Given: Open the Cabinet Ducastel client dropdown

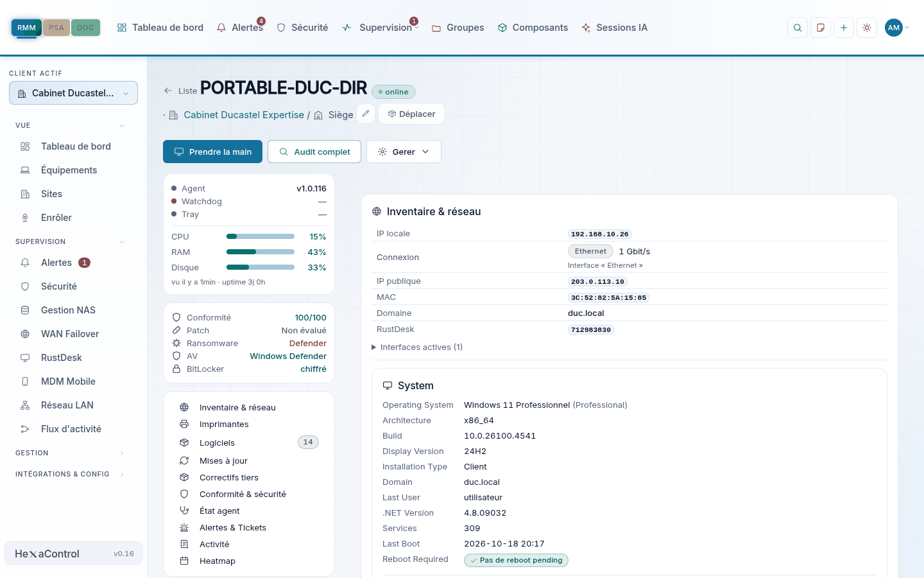Looking at the screenshot, I should [x=73, y=93].
